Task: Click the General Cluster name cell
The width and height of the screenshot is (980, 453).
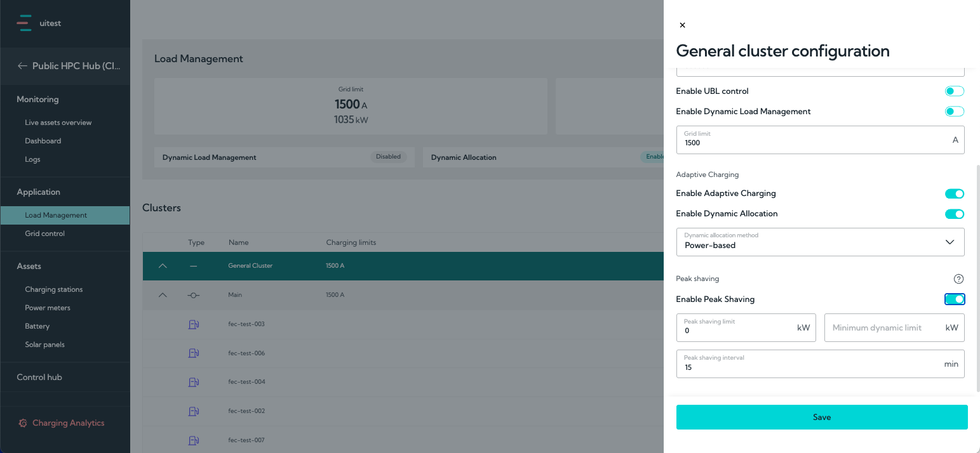Action: tap(250, 266)
